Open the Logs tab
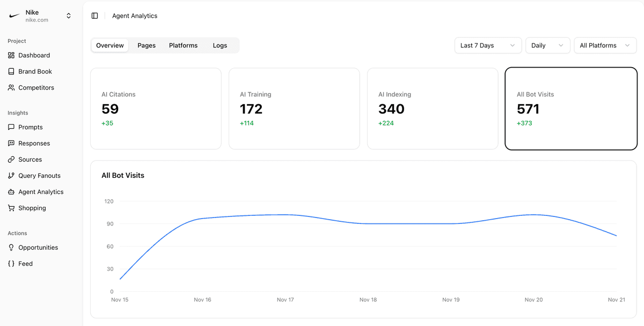The height and width of the screenshot is (326, 644). click(x=219, y=45)
